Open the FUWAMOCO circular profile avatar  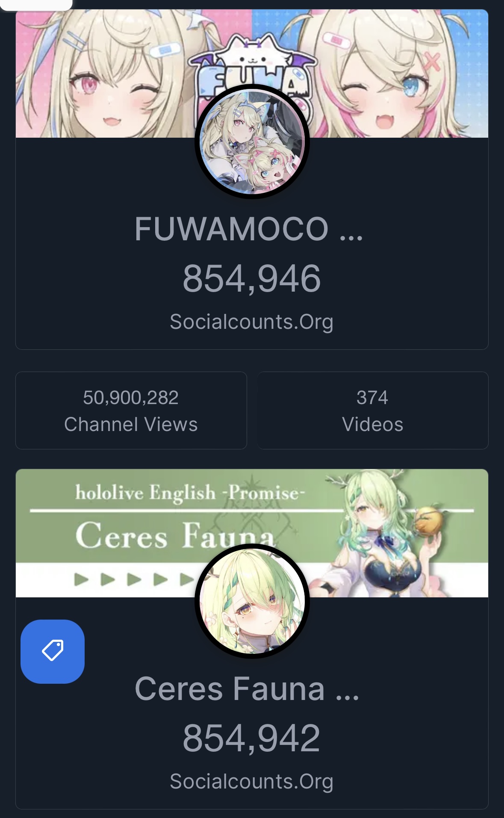click(x=252, y=142)
